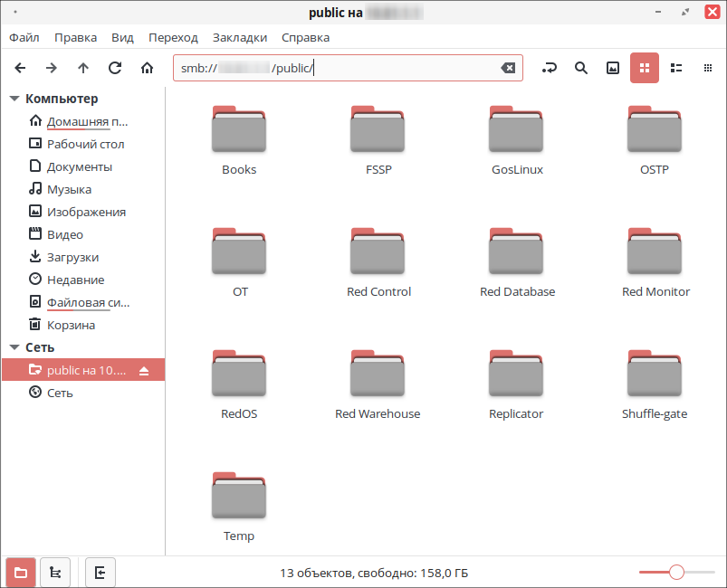The width and height of the screenshot is (727, 588).
Task: Select the OT folder
Action: (239, 263)
